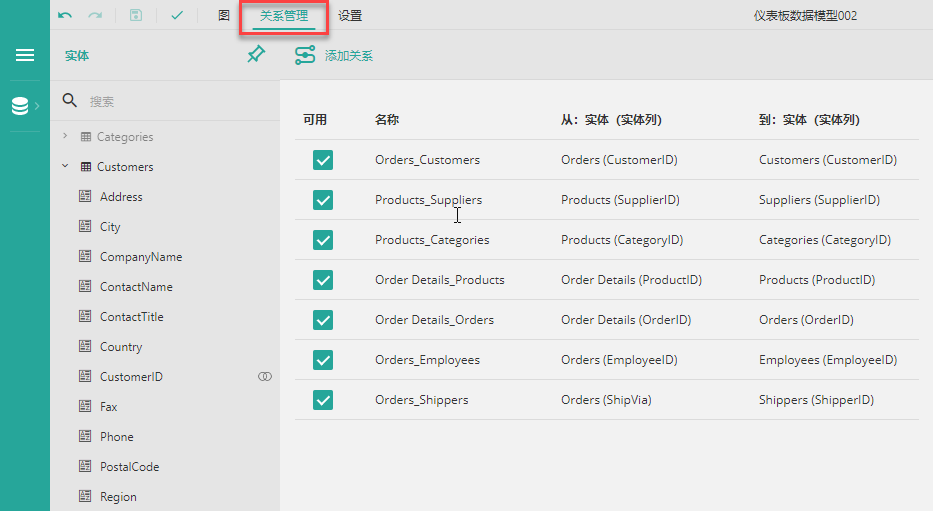The width and height of the screenshot is (933, 511).
Task: Click the checkmark validate icon
Action: point(177,15)
